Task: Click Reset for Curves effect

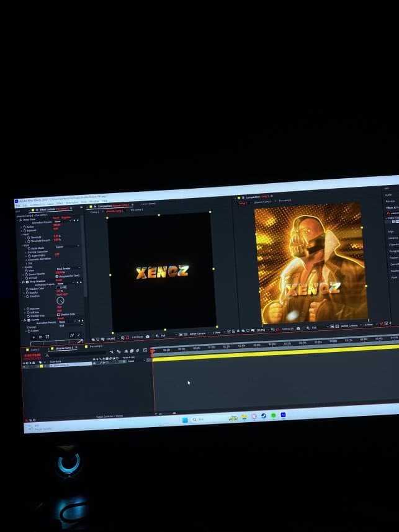Action: coord(61,318)
